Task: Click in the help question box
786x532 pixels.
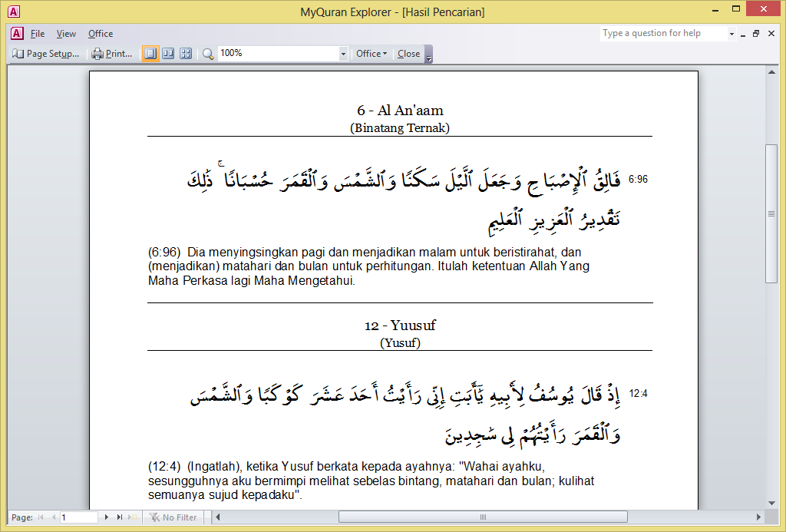Action: [662, 34]
